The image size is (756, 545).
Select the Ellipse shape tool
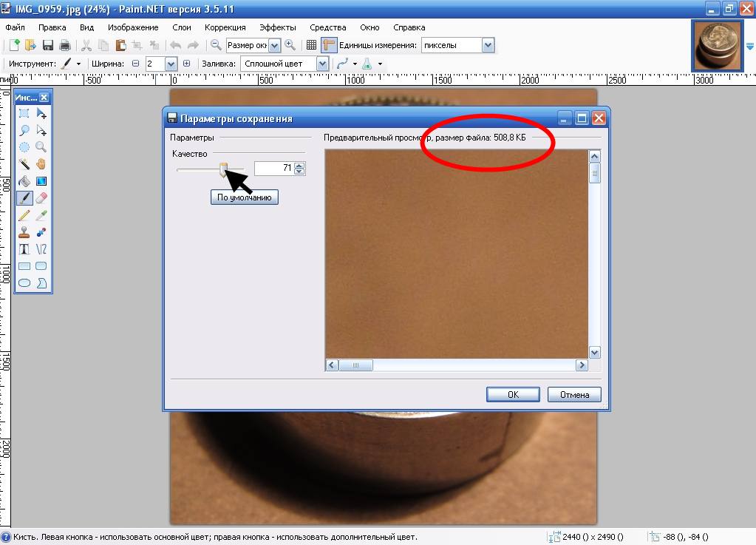(24, 282)
